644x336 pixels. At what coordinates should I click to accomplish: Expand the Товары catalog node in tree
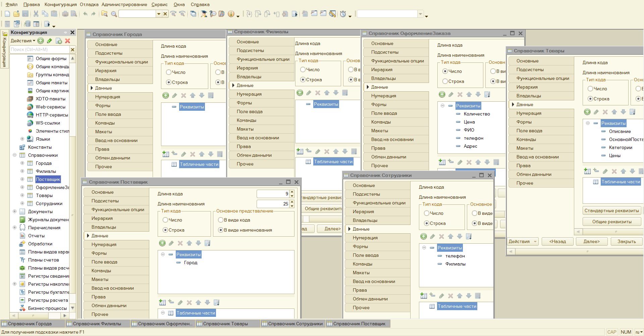(x=22, y=195)
